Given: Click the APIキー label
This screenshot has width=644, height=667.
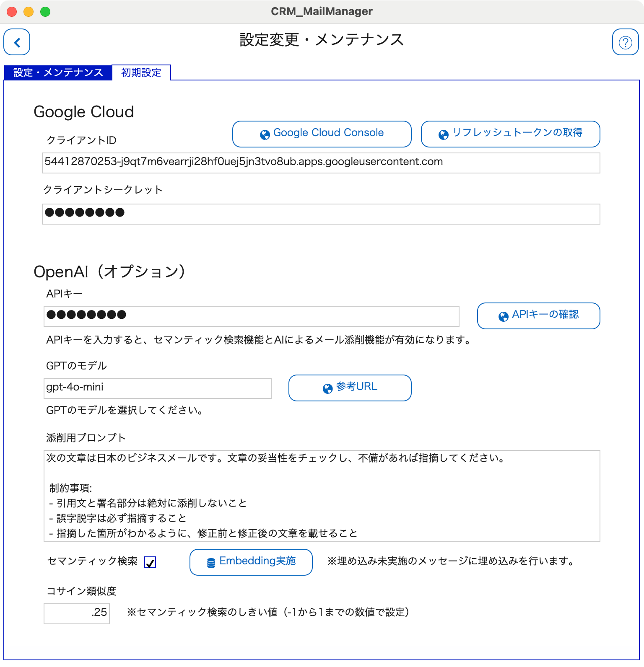Looking at the screenshot, I should pos(64,294).
